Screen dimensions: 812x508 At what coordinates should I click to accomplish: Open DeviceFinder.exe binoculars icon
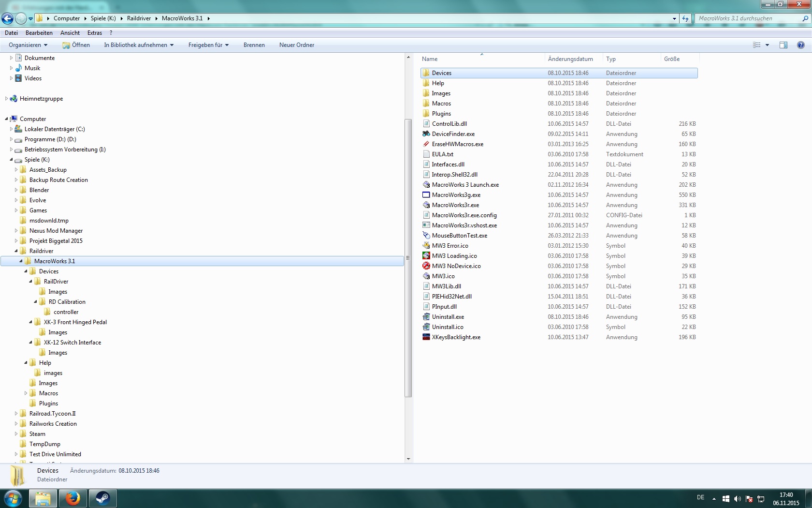[x=426, y=134]
